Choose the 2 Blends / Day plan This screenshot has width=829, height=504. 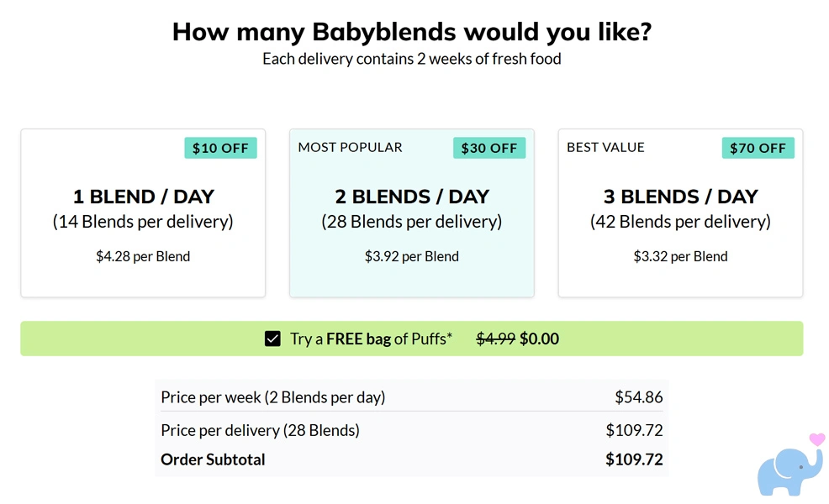411,213
